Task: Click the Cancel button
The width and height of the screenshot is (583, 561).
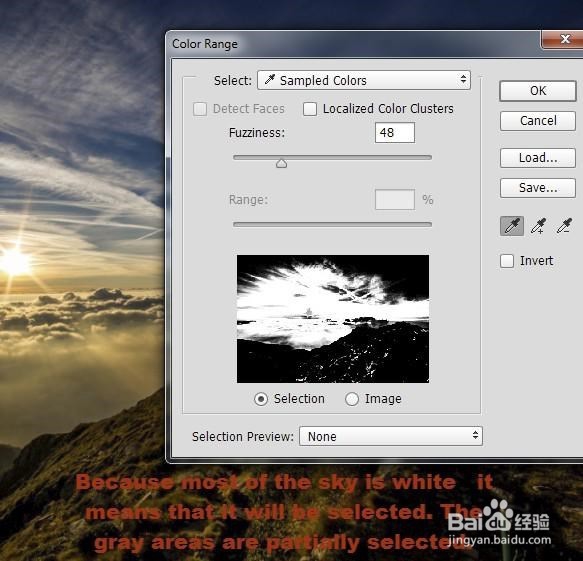Action: pyautogui.click(x=538, y=121)
